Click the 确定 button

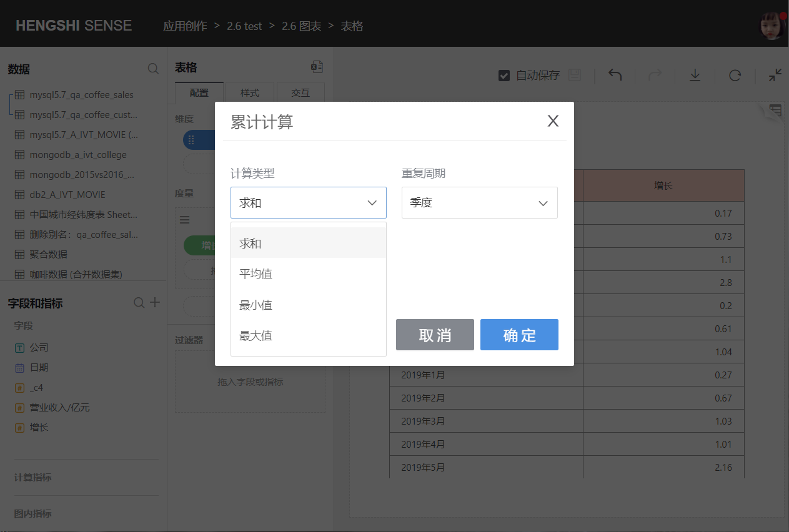click(x=519, y=335)
